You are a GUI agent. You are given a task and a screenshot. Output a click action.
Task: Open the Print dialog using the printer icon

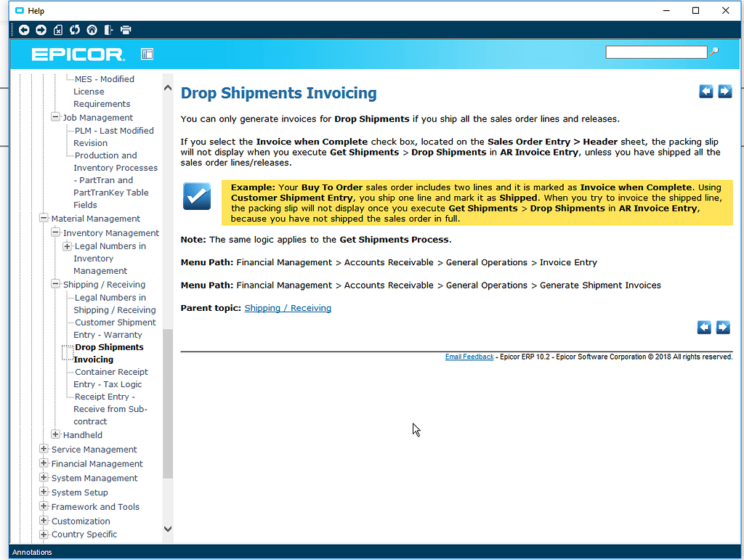(x=126, y=30)
